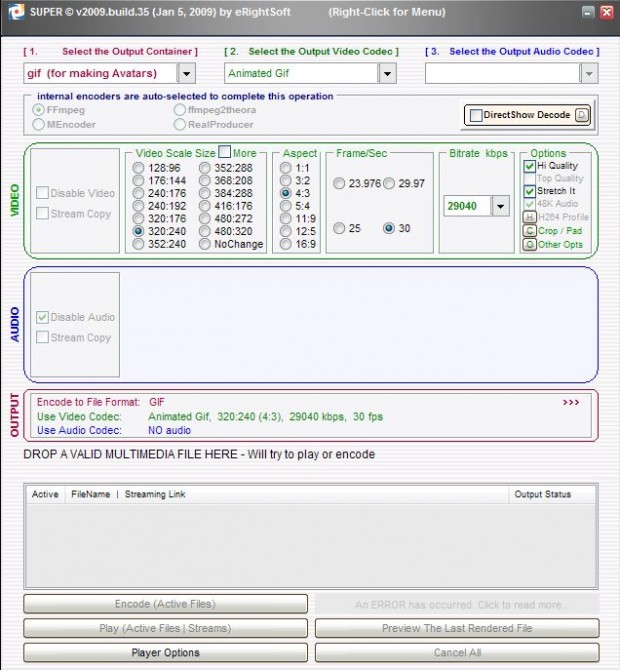
Task: Select the NoChange video scale option
Action: [205, 244]
